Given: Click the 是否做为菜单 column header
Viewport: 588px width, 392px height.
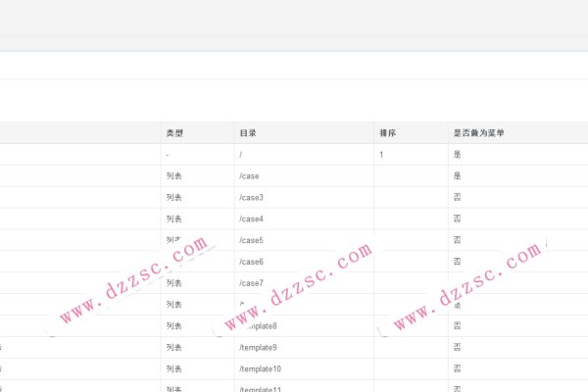Looking at the screenshot, I should (479, 133).
